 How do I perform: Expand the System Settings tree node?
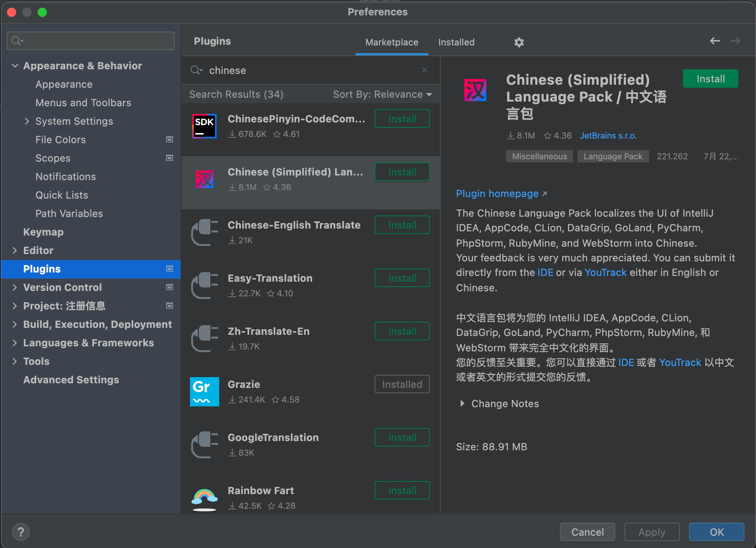27,121
